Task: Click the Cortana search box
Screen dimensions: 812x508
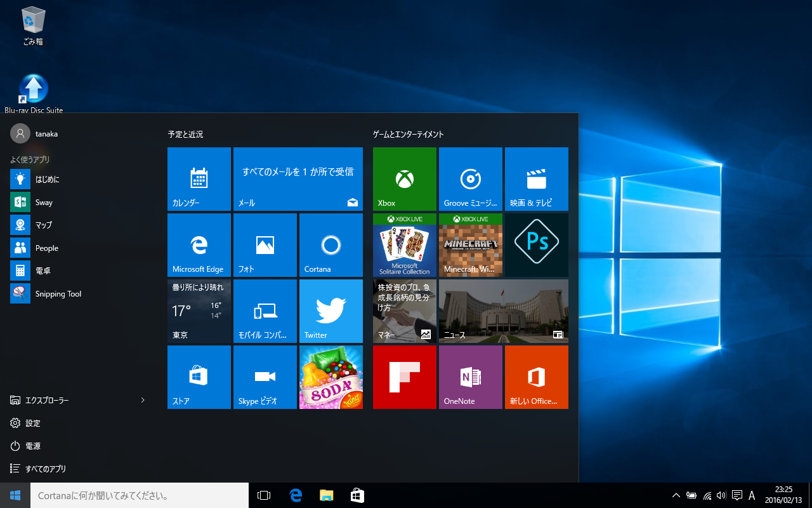Action: [x=140, y=495]
